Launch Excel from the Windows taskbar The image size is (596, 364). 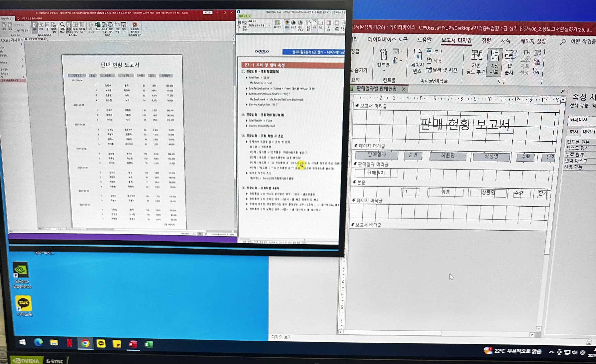148,344
